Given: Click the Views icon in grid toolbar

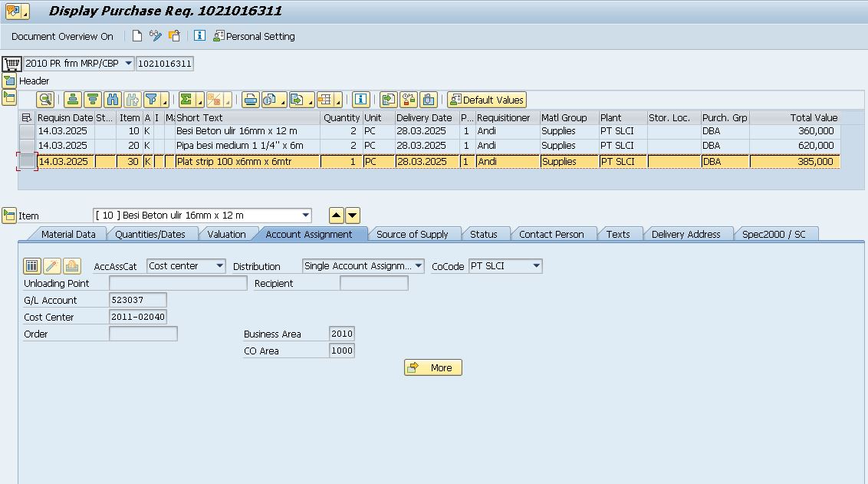Looking at the screenshot, I should point(270,100).
